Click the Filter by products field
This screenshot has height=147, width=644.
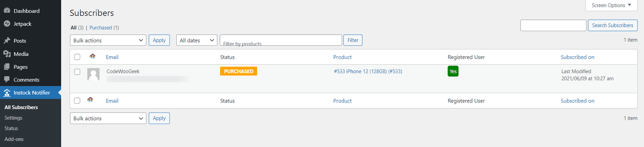[281, 40]
